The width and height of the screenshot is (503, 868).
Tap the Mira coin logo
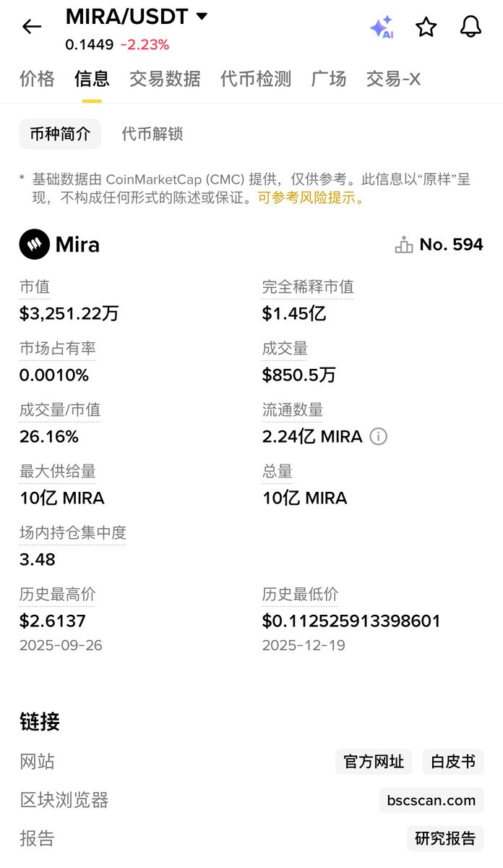(34, 244)
